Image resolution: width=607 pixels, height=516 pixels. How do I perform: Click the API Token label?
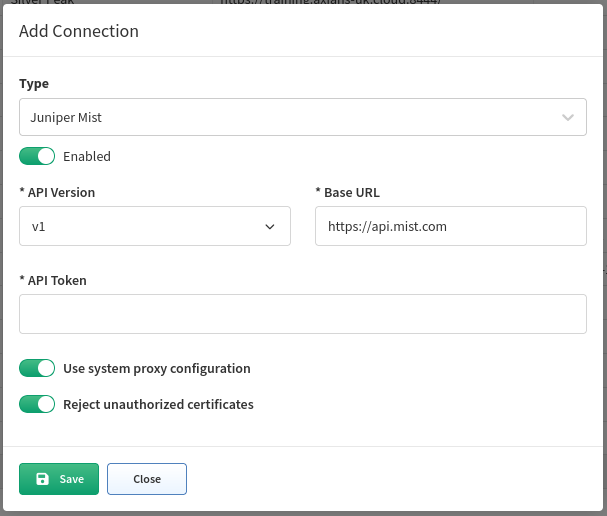(53, 280)
